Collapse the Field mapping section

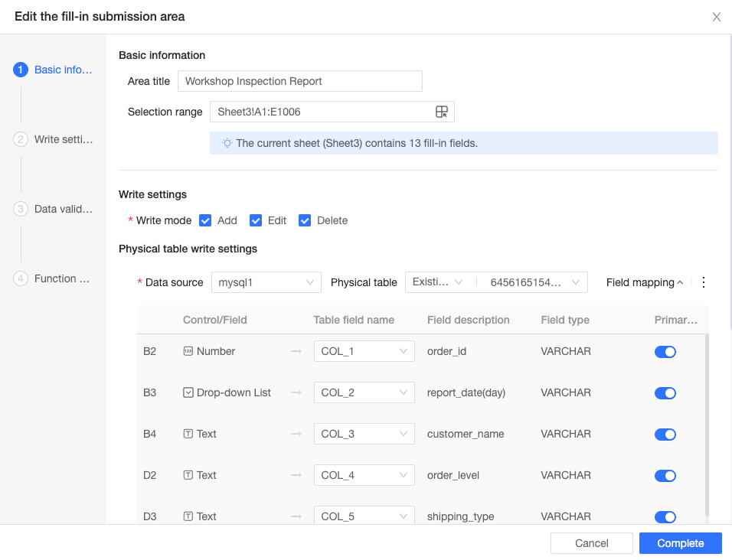click(x=645, y=282)
